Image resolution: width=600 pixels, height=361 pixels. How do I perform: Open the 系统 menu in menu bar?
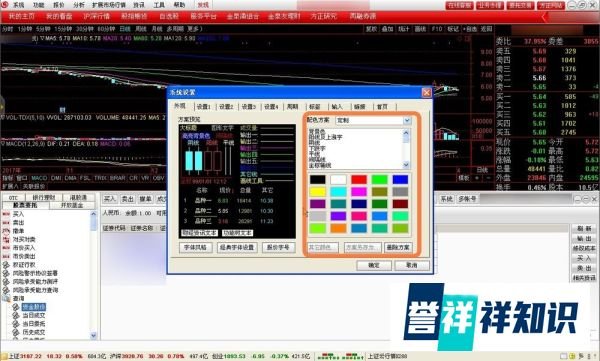click(18, 5)
